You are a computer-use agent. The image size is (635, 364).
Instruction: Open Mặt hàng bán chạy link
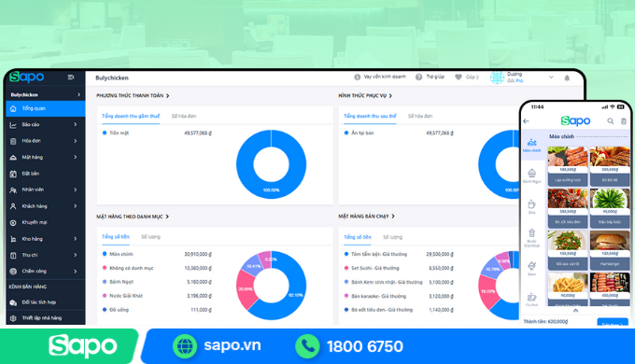coord(366,217)
